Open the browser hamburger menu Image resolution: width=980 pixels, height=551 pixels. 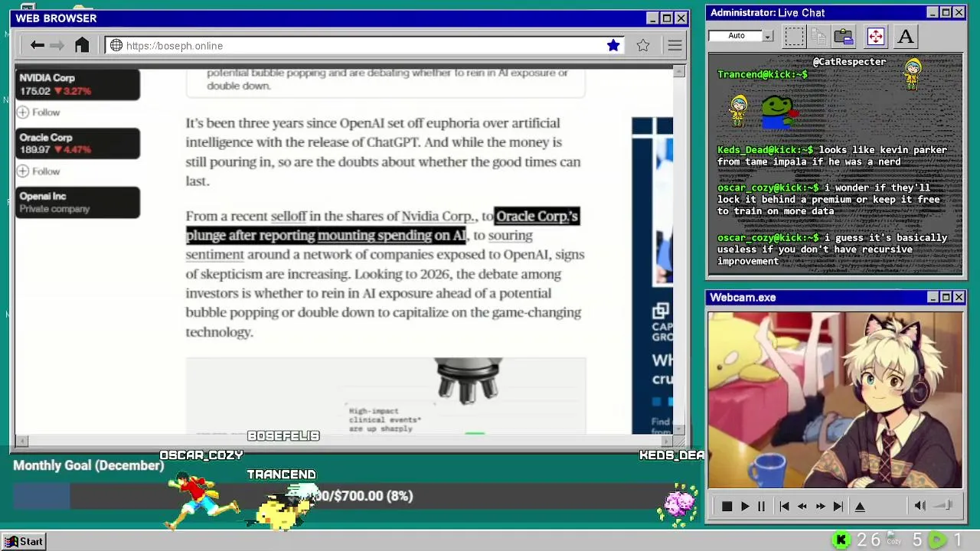[675, 45]
